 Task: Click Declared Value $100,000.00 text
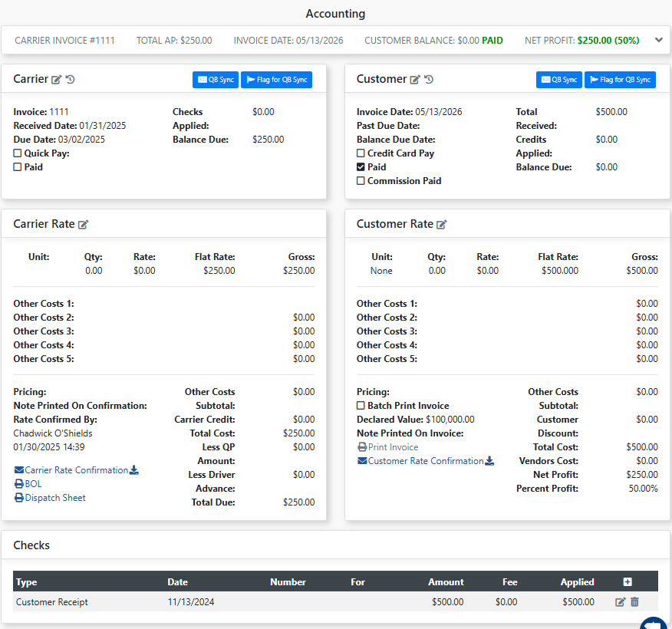pos(415,420)
